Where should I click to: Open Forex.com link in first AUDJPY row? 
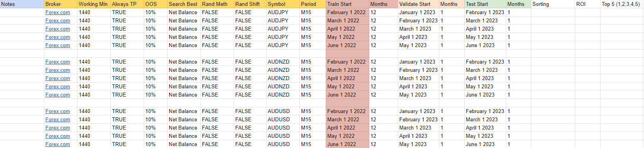(58, 12)
